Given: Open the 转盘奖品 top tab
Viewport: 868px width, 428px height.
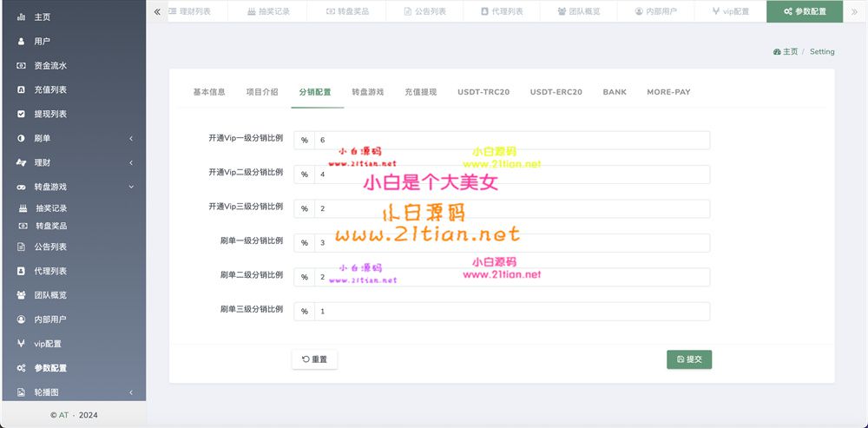Looking at the screenshot, I should point(346,11).
